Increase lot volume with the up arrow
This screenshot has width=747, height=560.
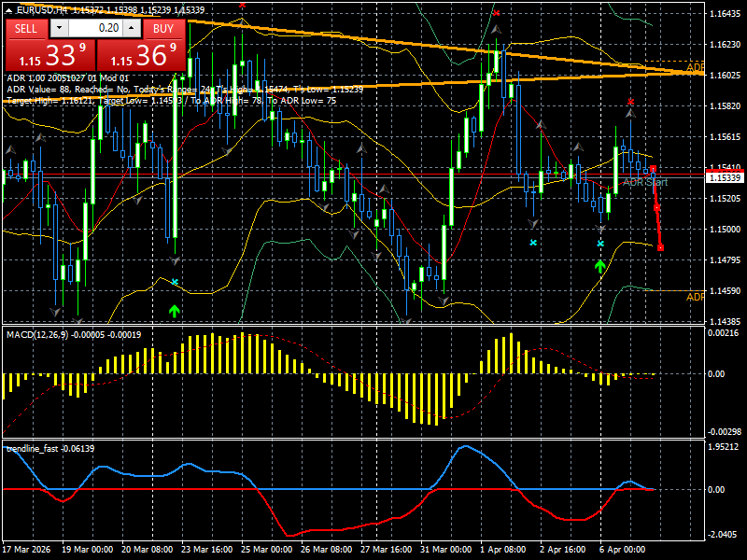click(x=132, y=28)
